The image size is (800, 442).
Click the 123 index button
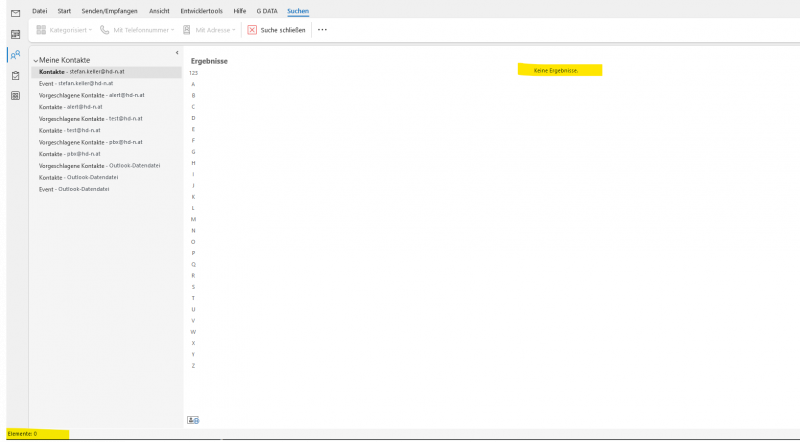click(193, 73)
